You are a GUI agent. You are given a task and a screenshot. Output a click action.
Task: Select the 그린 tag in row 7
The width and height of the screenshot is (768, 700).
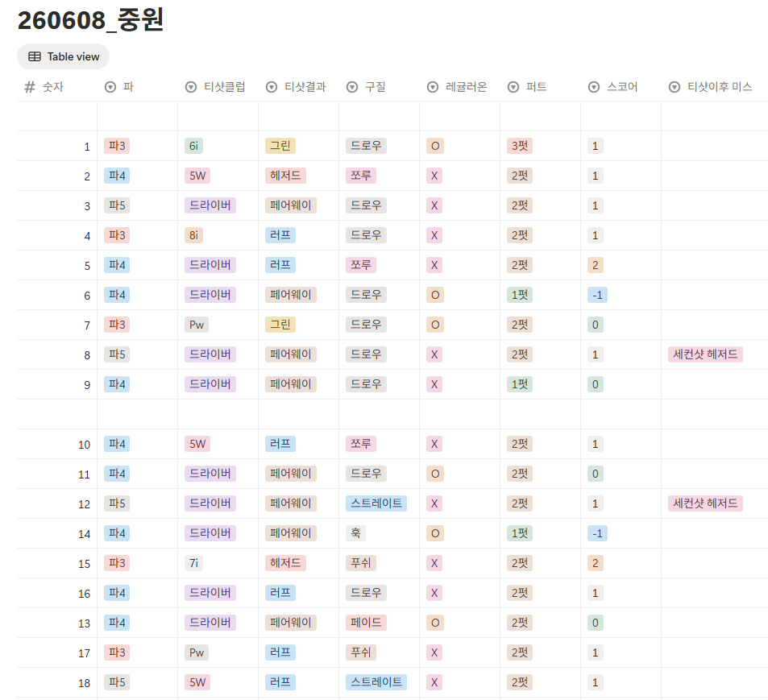[280, 325]
